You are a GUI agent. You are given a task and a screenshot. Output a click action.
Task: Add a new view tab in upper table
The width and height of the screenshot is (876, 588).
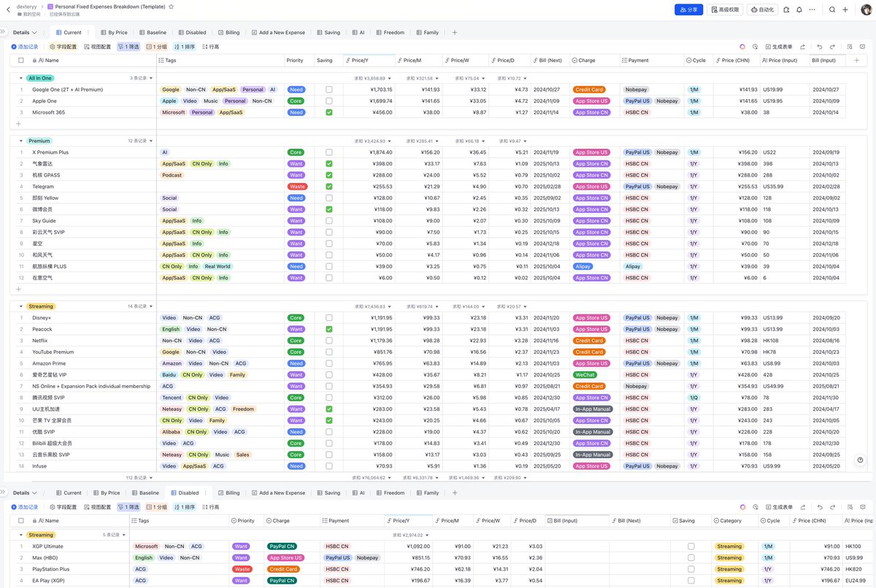454,32
